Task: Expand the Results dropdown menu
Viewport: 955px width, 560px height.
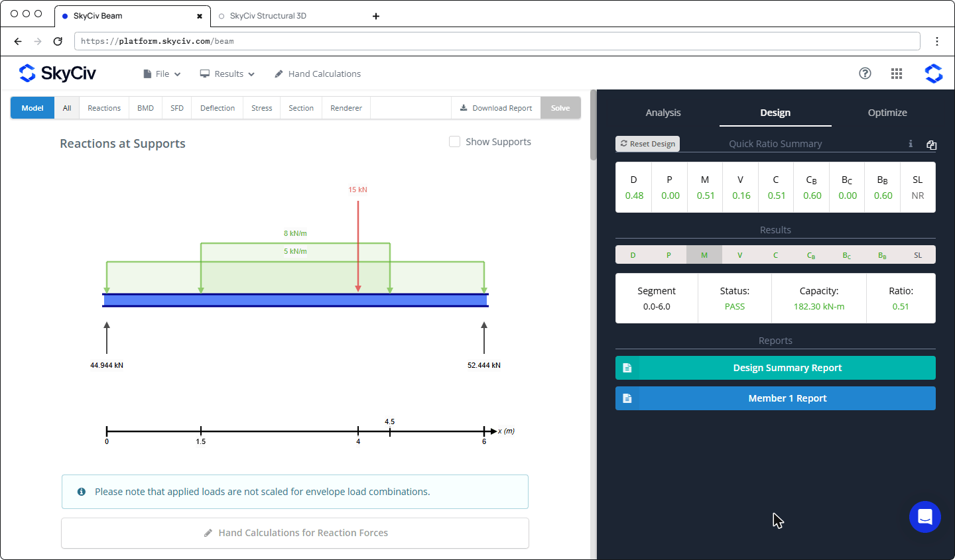Action: pos(227,74)
